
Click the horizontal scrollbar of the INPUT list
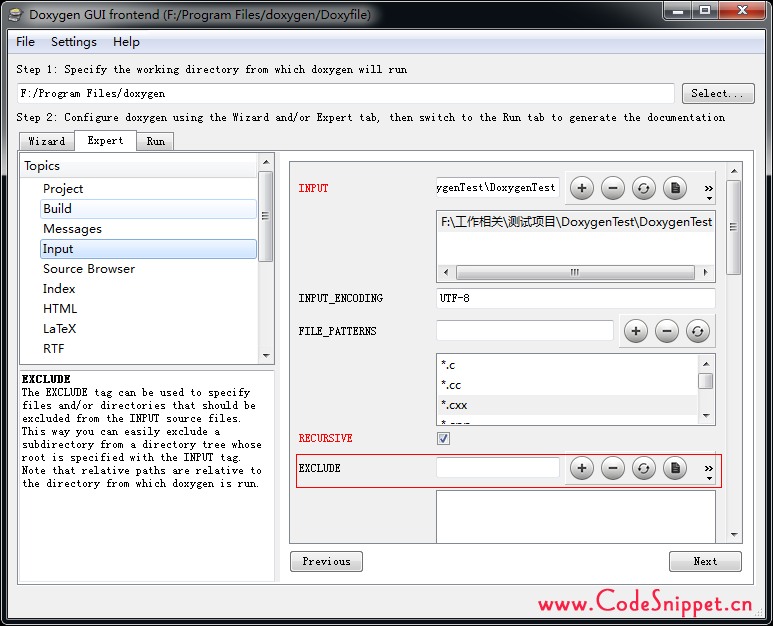coord(575,272)
